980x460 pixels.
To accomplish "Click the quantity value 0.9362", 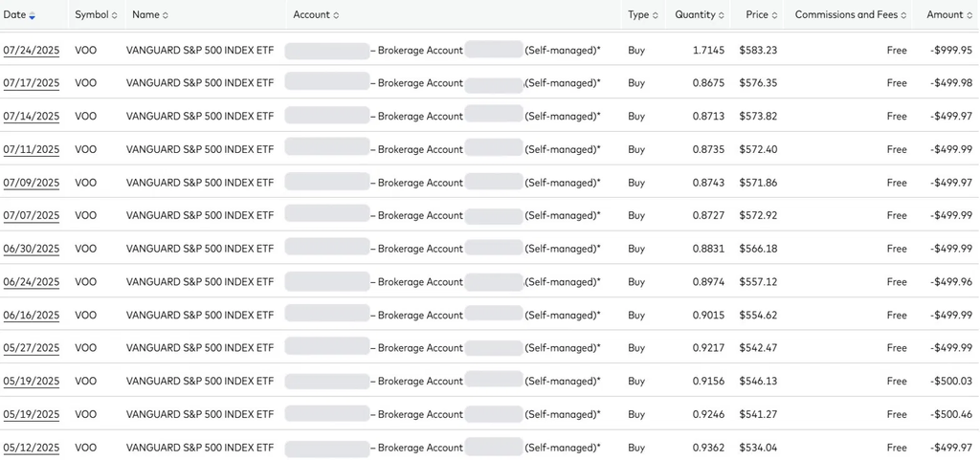I will [x=709, y=447].
